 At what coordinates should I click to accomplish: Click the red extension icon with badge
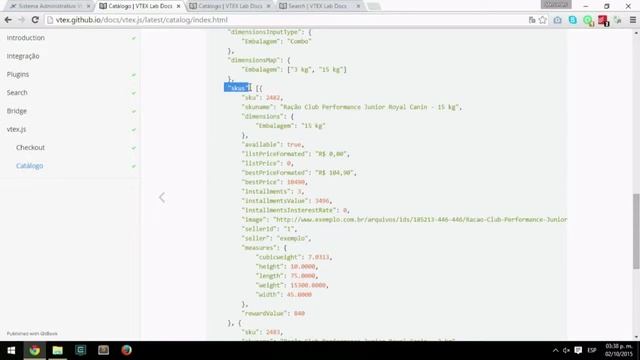pyautogui.click(x=603, y=20)
